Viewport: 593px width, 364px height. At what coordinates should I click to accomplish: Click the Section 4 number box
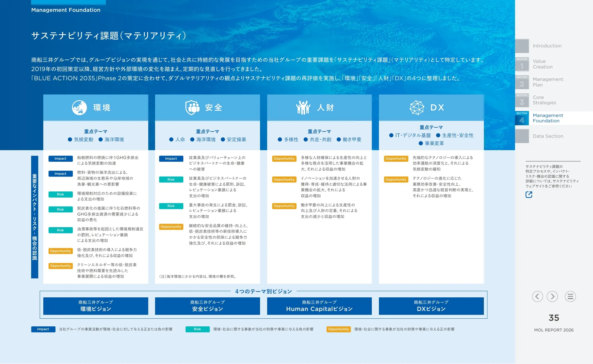pyautogui.click(x=522, y=118)
